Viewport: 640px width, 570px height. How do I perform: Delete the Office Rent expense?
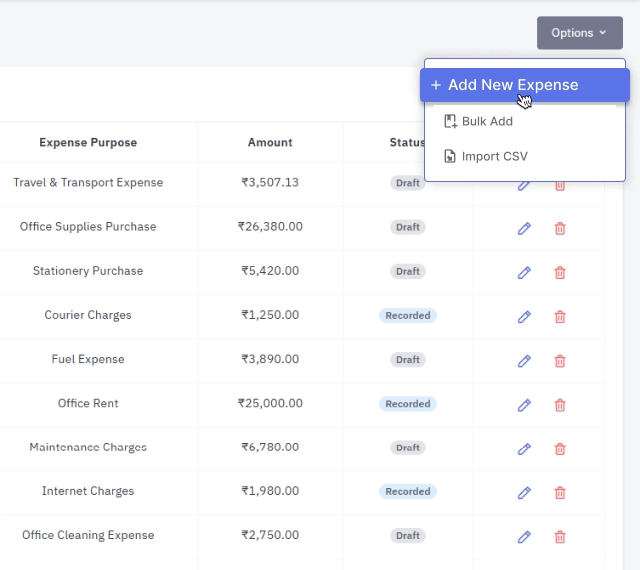[560, 405]
